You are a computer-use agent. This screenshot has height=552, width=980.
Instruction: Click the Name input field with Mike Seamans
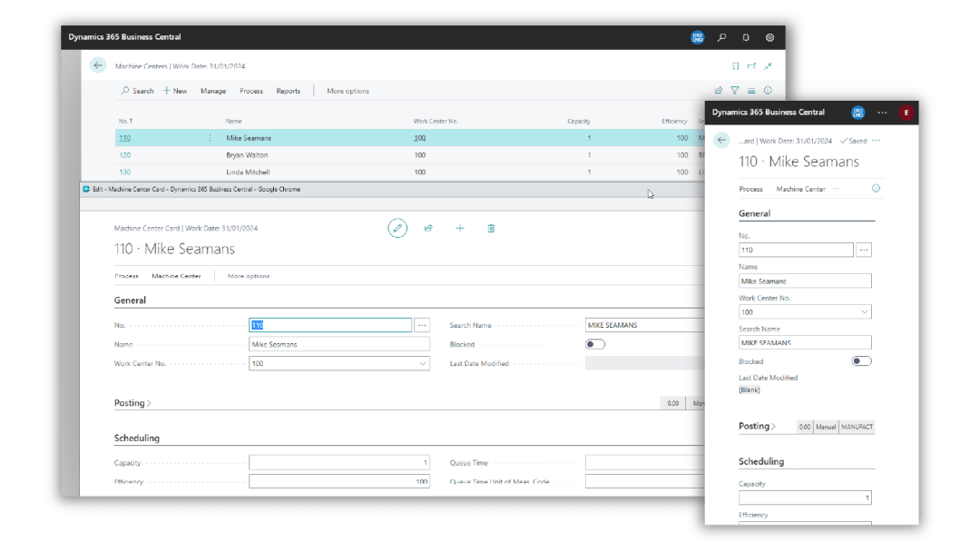tap(338, 345)
